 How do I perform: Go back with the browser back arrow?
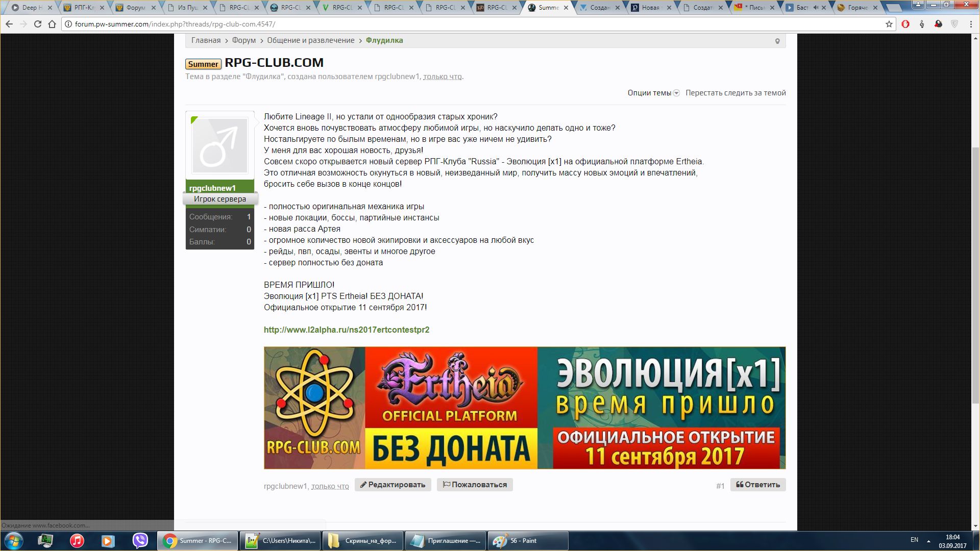[9, 24]
